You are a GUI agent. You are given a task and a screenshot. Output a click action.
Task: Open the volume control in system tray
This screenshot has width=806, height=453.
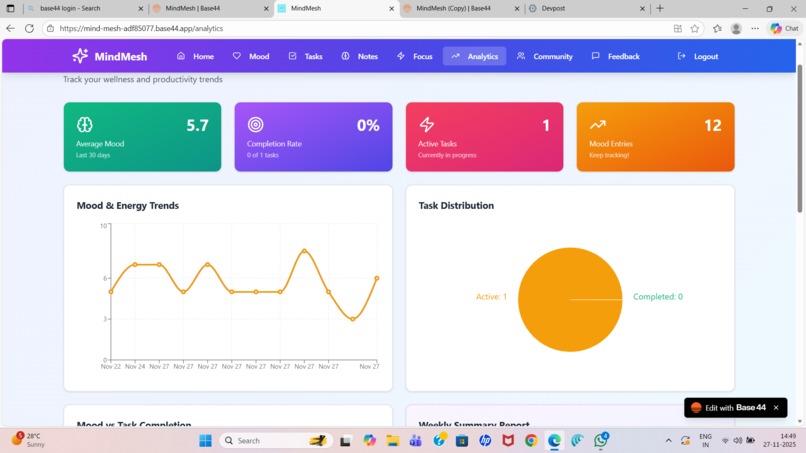738,441
